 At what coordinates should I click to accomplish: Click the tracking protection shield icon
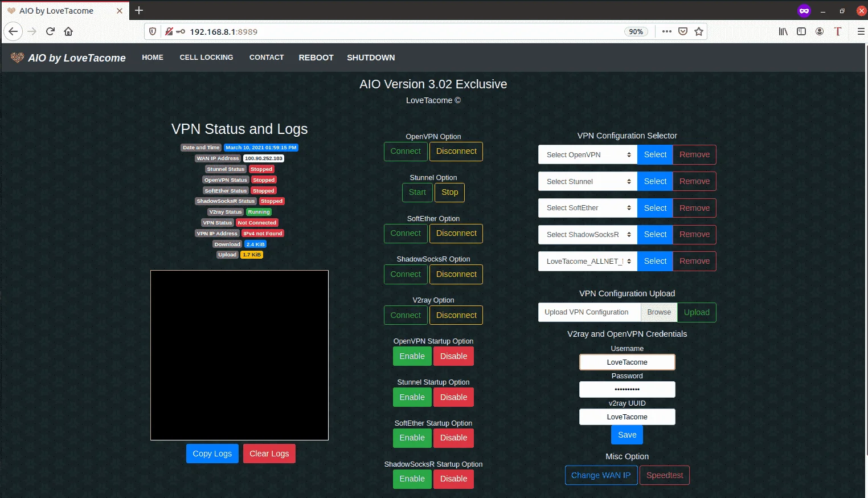[x=153, y=31]
